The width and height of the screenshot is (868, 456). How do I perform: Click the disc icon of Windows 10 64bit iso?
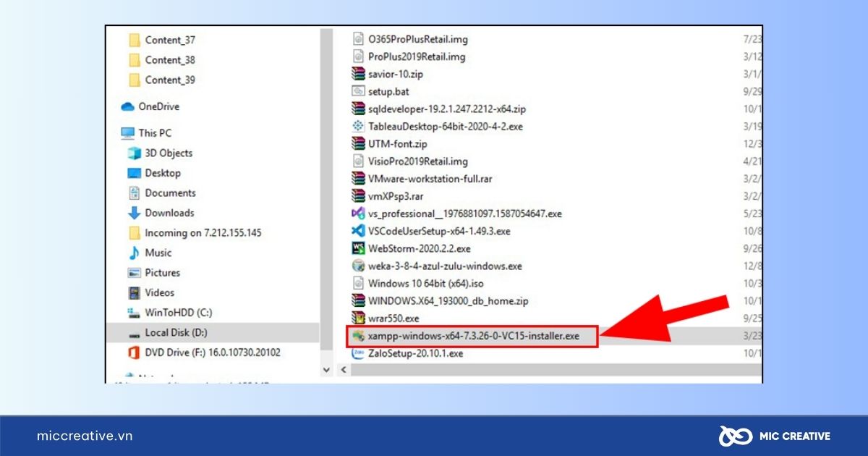(357, 283)
